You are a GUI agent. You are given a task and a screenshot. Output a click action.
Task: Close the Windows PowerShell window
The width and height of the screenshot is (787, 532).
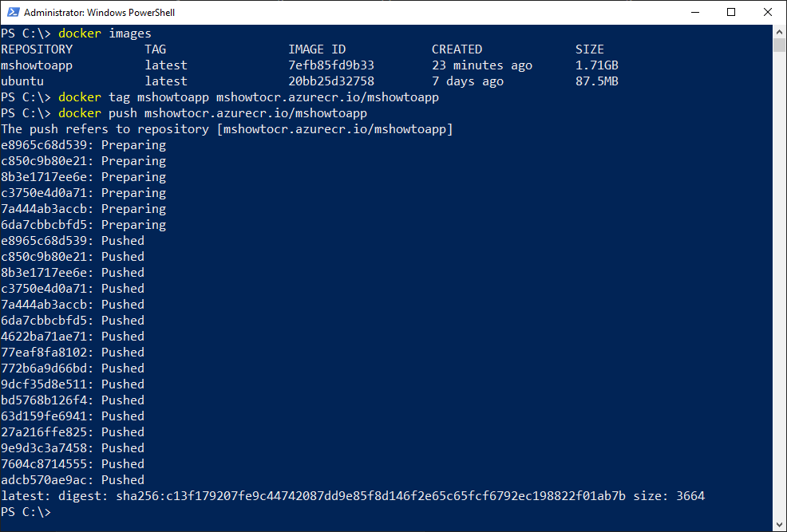[767, 12]
